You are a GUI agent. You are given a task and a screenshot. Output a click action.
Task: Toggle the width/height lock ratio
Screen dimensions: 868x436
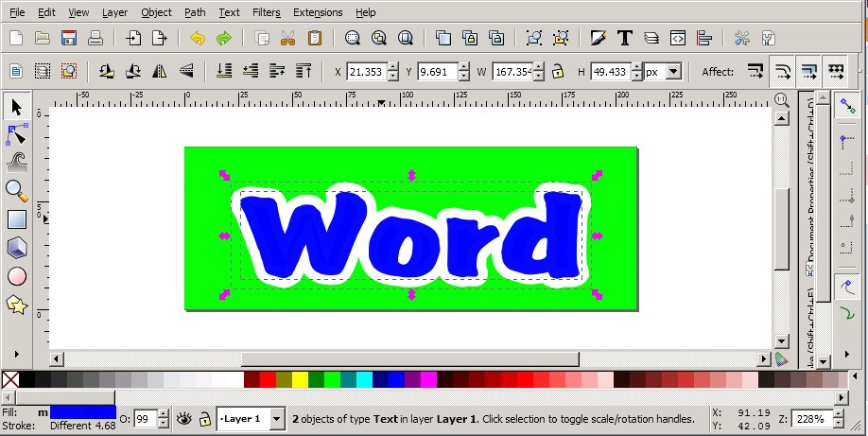[559, 72]
